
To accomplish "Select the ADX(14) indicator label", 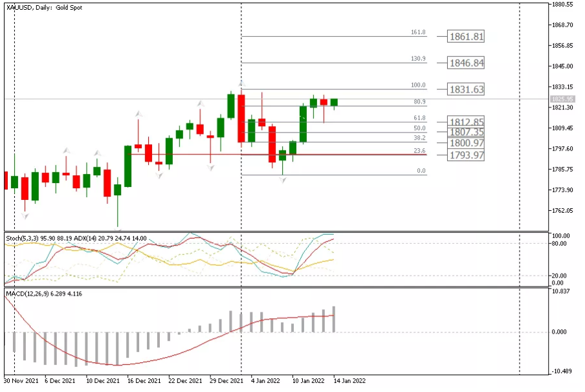I will point(85,238).
